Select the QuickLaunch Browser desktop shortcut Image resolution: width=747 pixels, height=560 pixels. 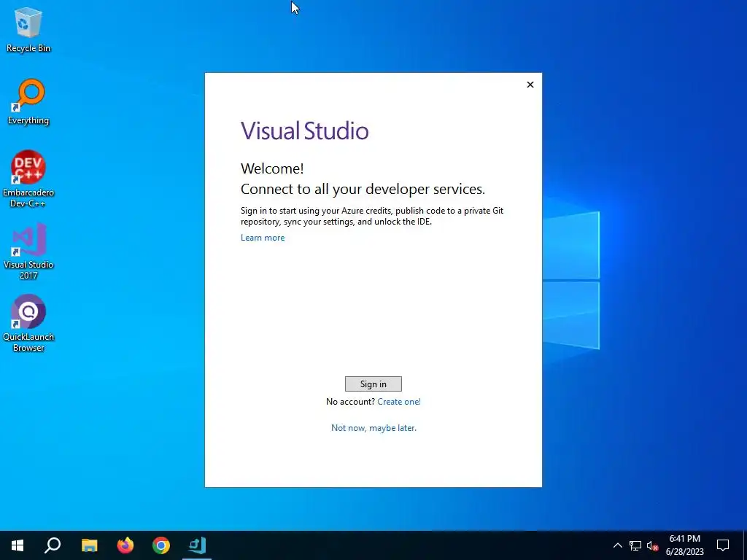coord(28,323)
